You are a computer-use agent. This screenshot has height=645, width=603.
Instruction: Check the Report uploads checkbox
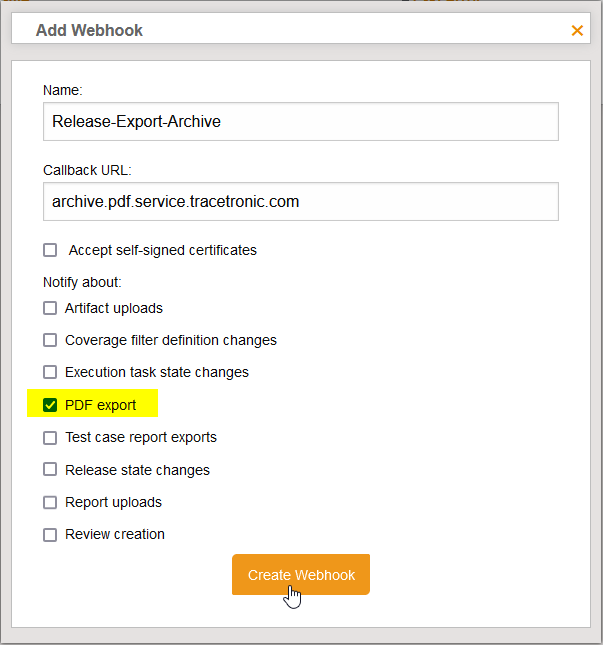[50, 502]
